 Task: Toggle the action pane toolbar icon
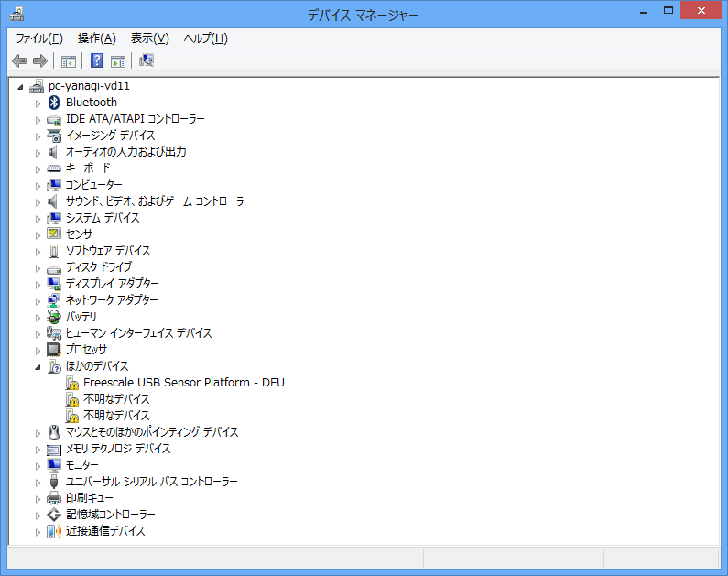118,60
